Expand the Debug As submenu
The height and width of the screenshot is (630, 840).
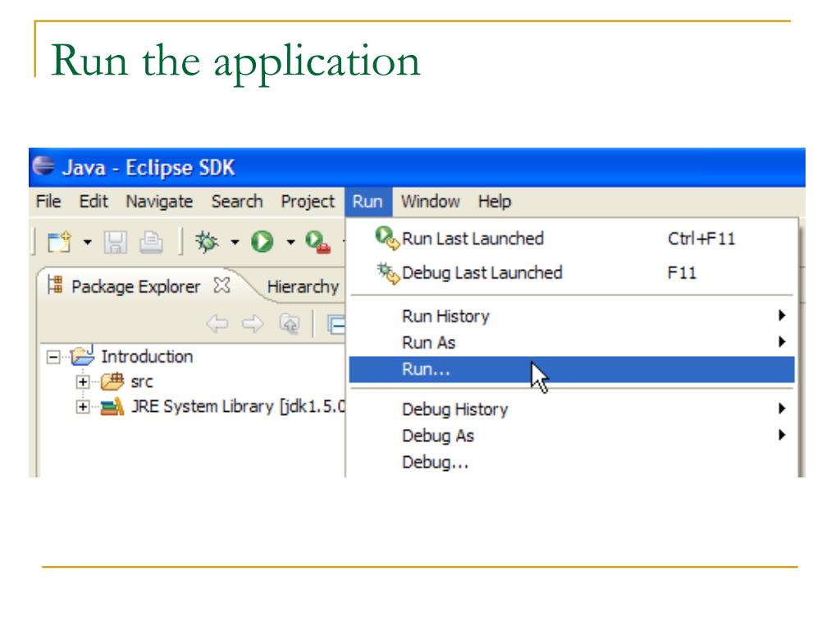pyautogui.click(x=571, y=436)
